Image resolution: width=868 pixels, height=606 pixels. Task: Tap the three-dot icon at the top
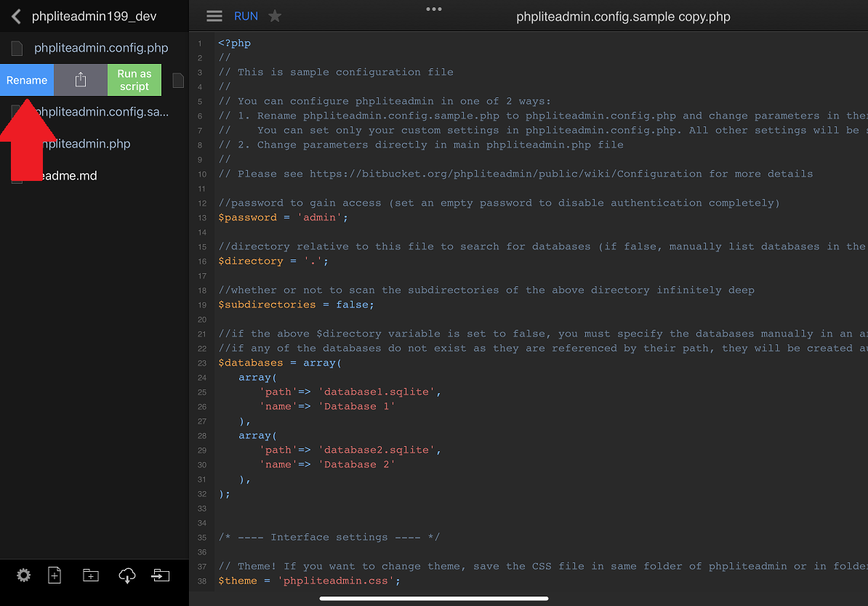tap(434, 9)
